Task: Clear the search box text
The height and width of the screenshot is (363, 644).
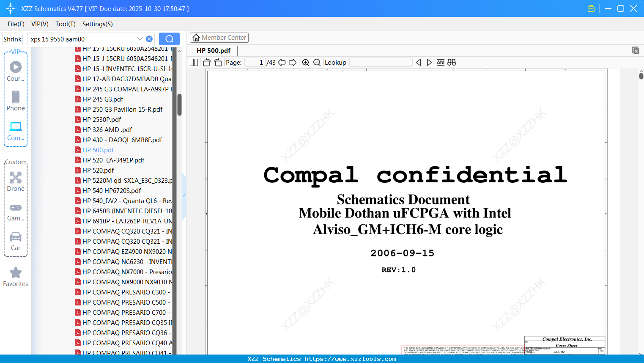Action: [149, 39]
